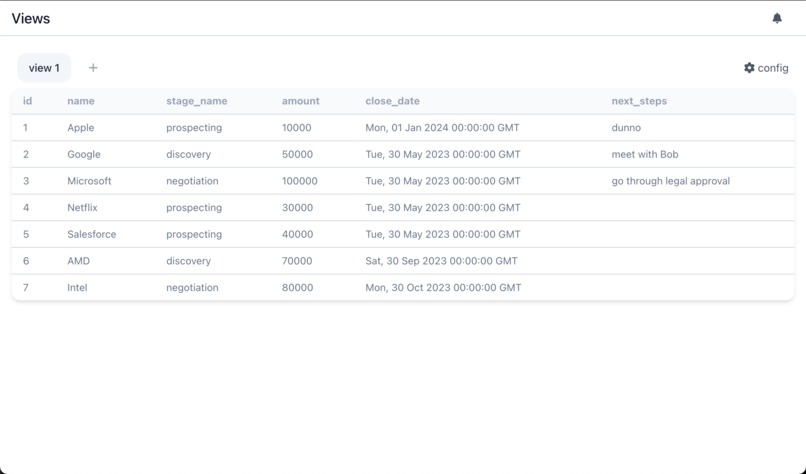Click Microsoft's negotiation stage cell

pyautogui.click(x=192, y=181)
